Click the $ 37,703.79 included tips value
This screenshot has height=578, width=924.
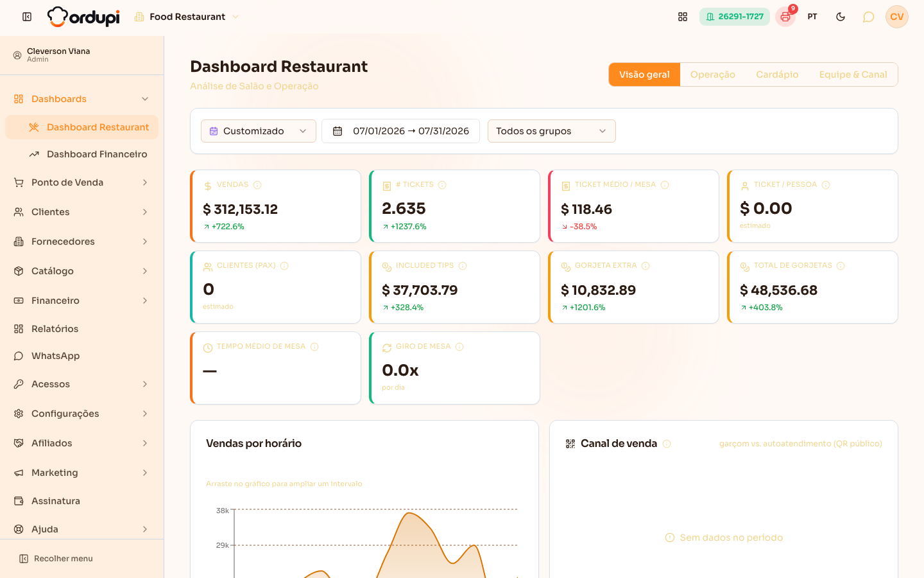[420, 290]
